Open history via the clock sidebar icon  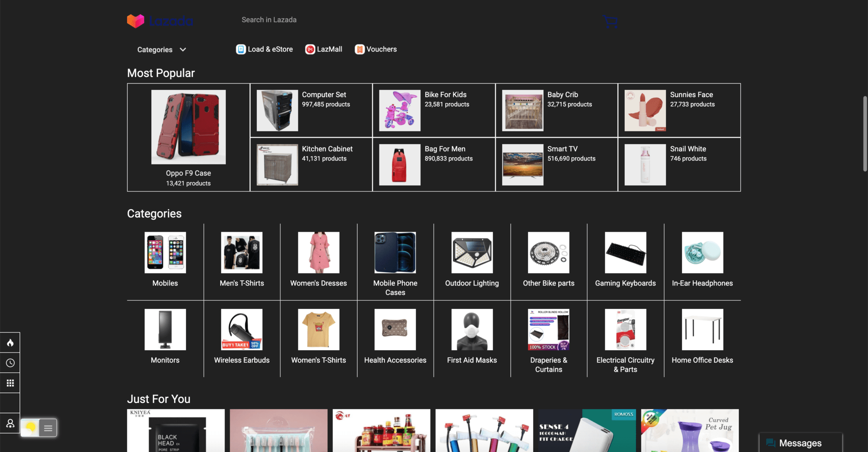pos(10,363)
